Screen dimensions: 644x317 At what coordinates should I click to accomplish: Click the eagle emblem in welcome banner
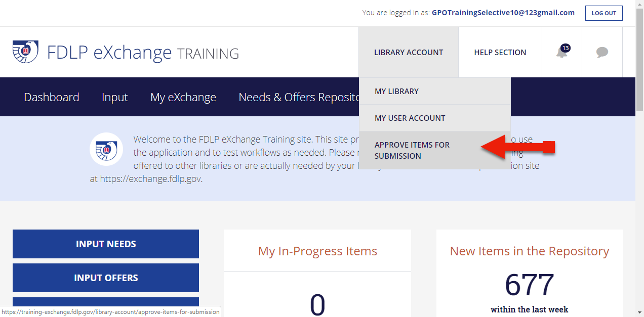[x=106, y=149]
